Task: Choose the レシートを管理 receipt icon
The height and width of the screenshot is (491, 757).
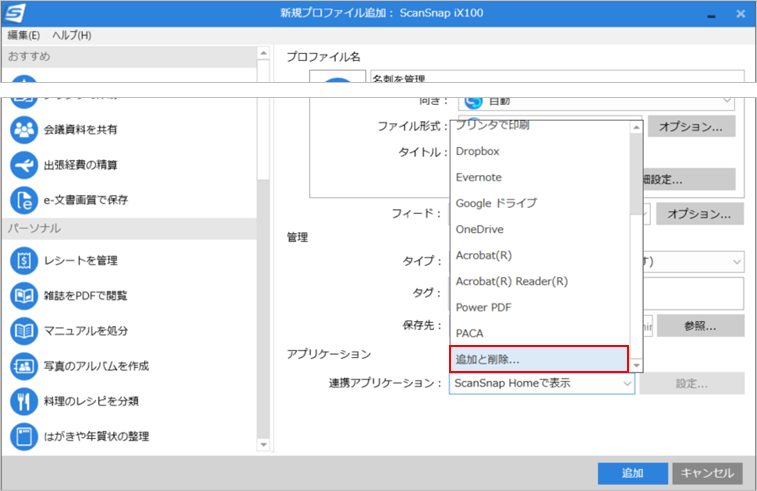Action: [24, 261]
